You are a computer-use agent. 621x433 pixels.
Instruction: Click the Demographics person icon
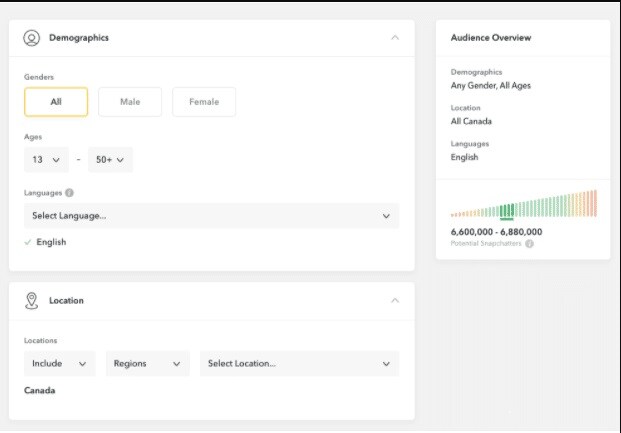pos(32,38)
